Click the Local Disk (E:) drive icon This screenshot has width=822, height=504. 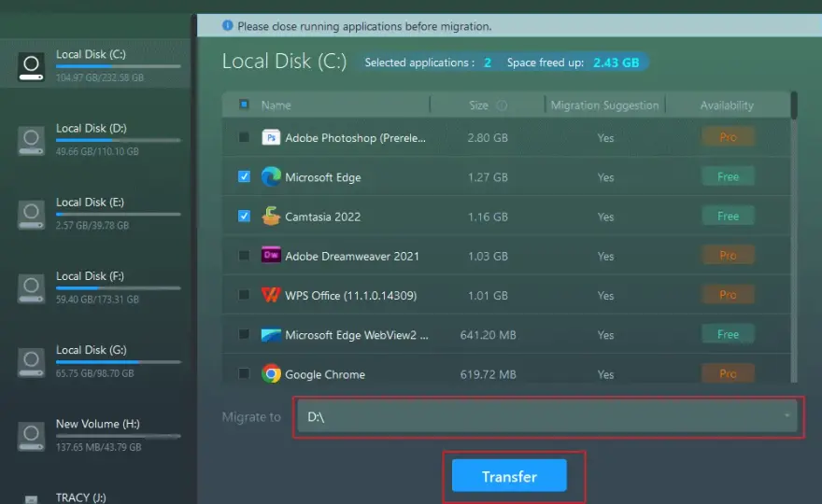[31, 215]
